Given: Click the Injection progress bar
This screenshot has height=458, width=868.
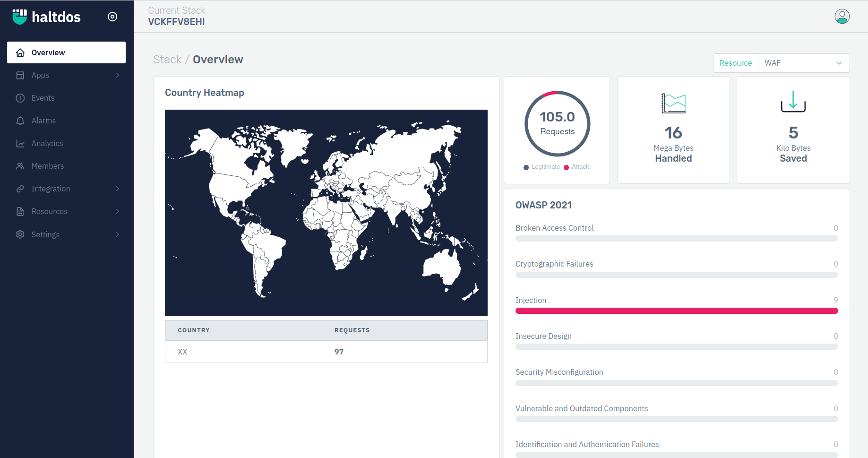Looking at the screenshot, I should 677,311.
